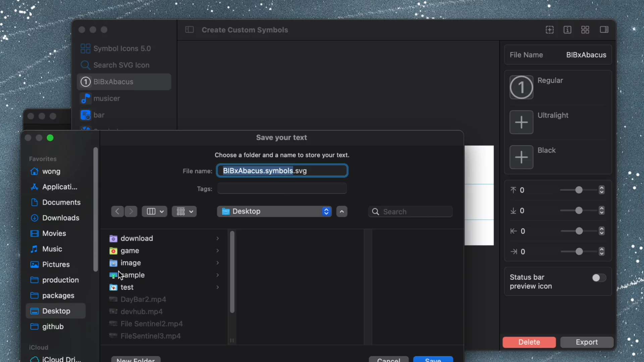
Task: Activate Search SVG Icon in sidebar
Action: [x=121, y=65]
